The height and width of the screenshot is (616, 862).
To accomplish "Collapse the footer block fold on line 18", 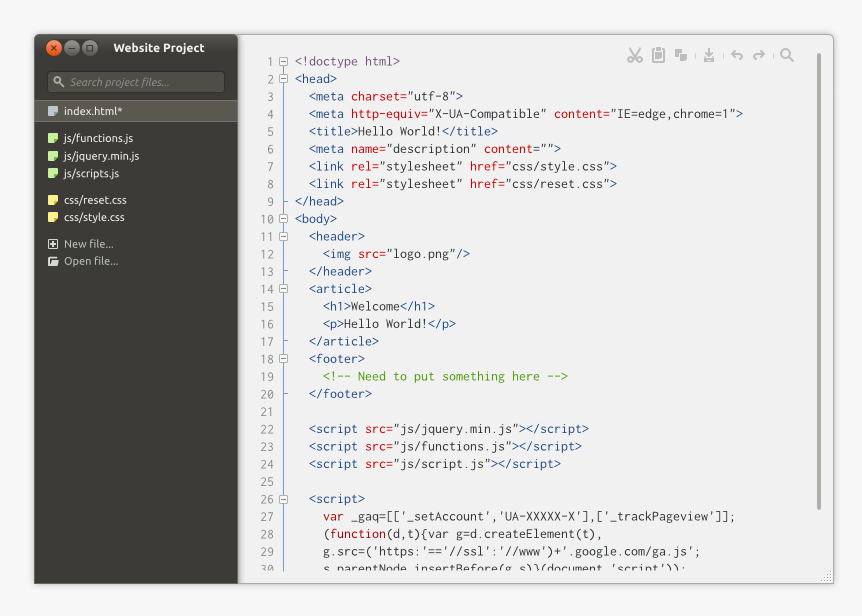I will point(284,359).
